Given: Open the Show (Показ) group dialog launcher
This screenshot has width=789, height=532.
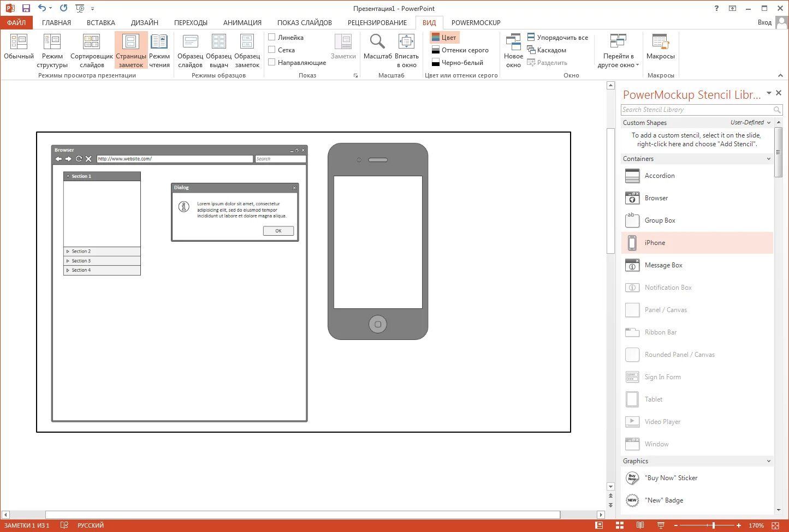Looking at the screenshot, I should [x=355, y=76].
